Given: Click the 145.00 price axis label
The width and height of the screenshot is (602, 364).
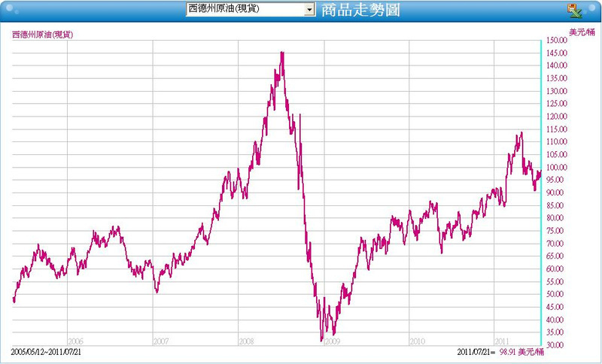Looking at the screenshot, I should pos(556,53).
